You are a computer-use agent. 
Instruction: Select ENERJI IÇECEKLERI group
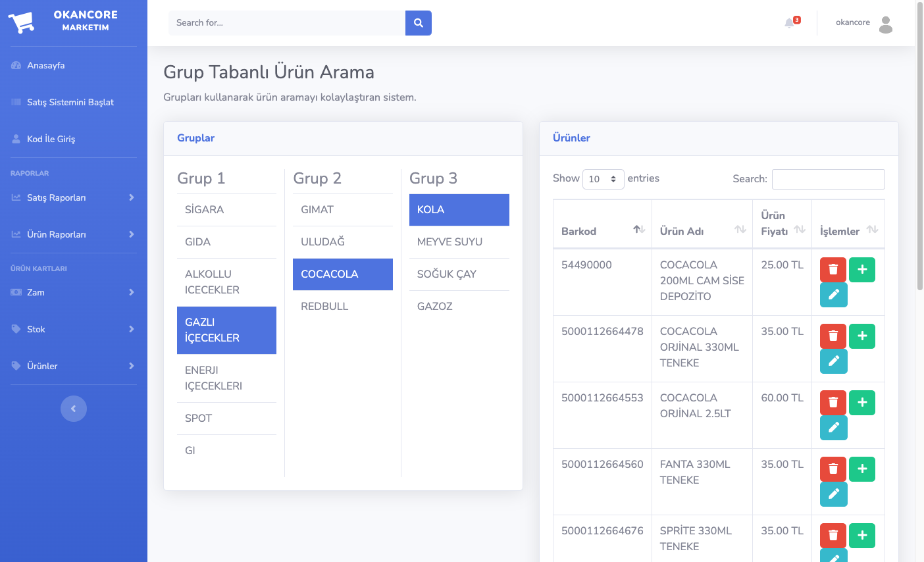[226, 378]
